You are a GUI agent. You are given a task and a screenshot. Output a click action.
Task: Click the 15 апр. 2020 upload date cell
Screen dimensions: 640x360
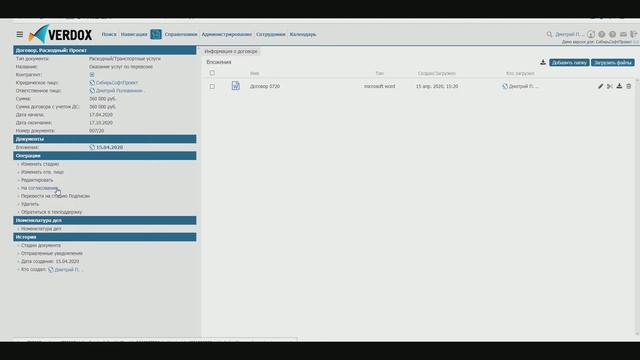[437, 87]
